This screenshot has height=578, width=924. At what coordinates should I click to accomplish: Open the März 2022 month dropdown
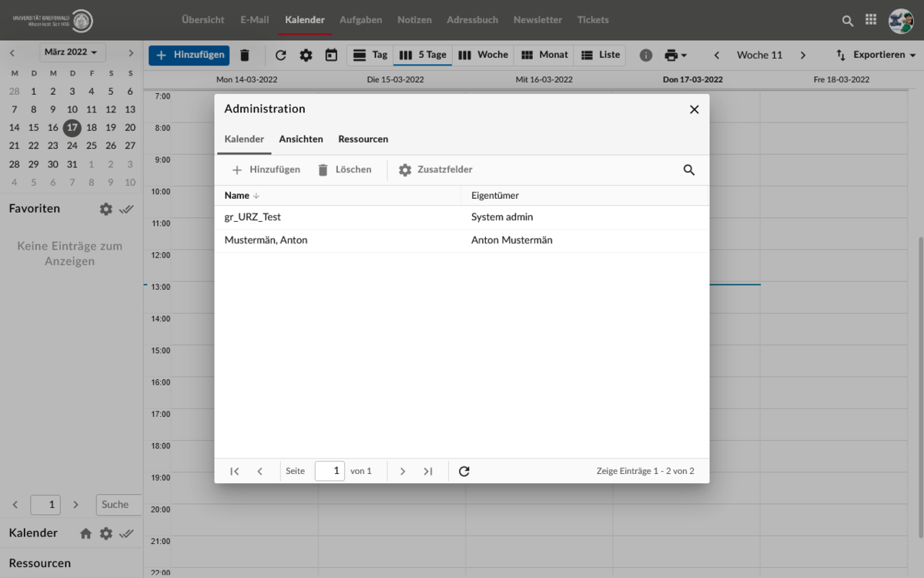click(x=72, y=52)
